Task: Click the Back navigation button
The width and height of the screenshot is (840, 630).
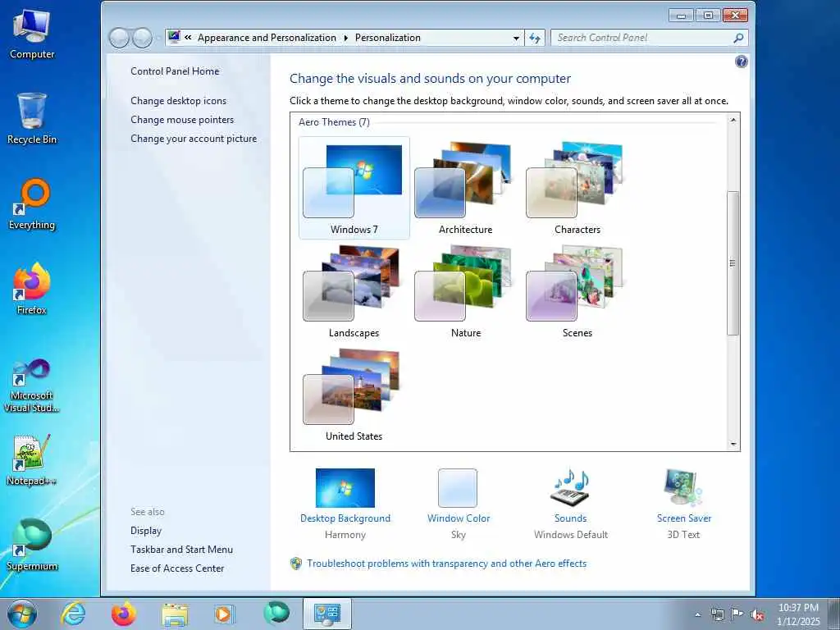Action: click(x=119, y=38)
